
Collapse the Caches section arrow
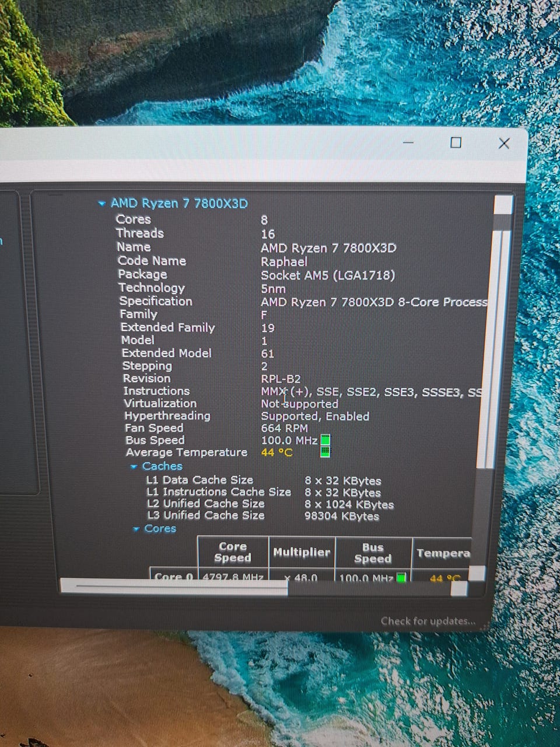pos(134,467)
